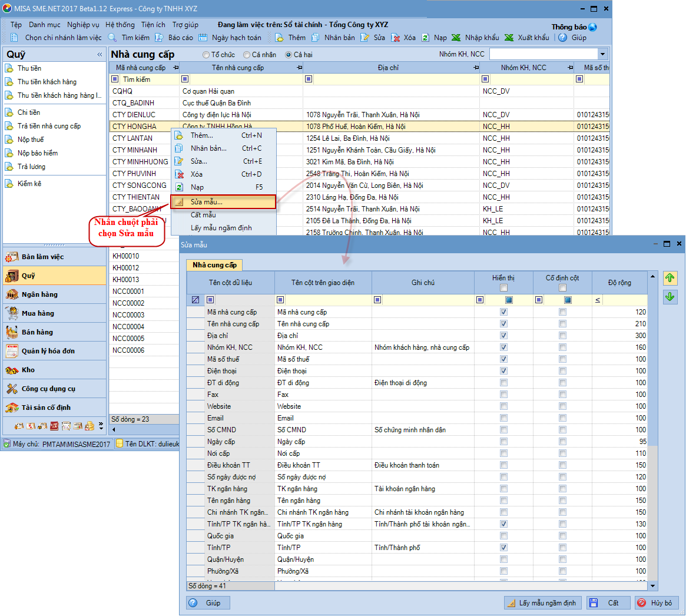Open filter operator for Địa chỉ column
Image resolution: width=686 pixels, height=616 pixels.
coord(309,79)
